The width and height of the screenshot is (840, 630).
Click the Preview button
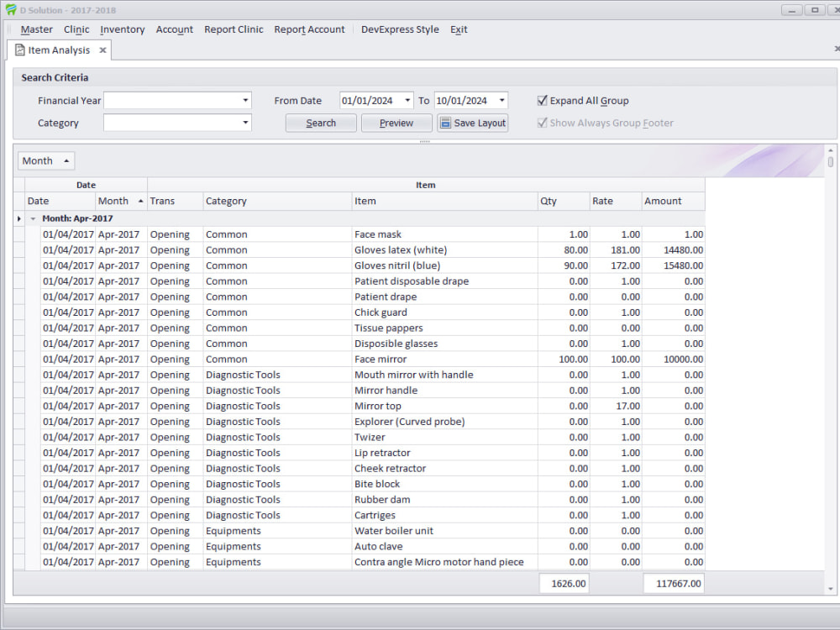point(396,123)
